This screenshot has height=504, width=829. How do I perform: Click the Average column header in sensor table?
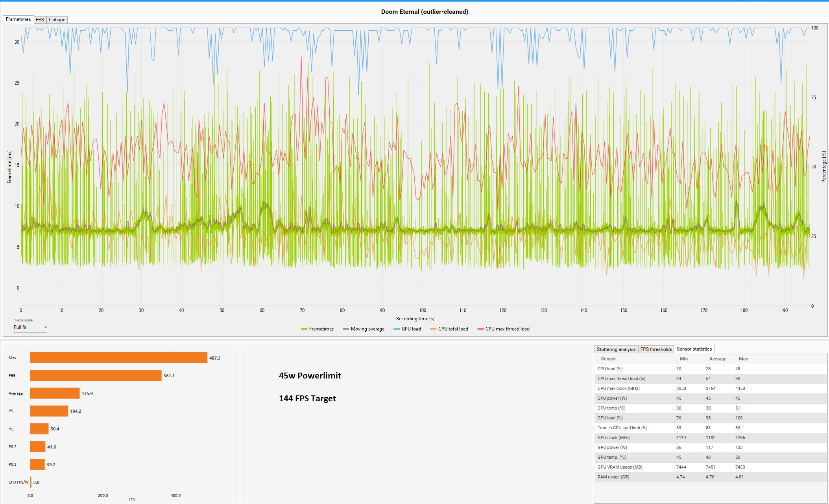[x=718, y=359]
